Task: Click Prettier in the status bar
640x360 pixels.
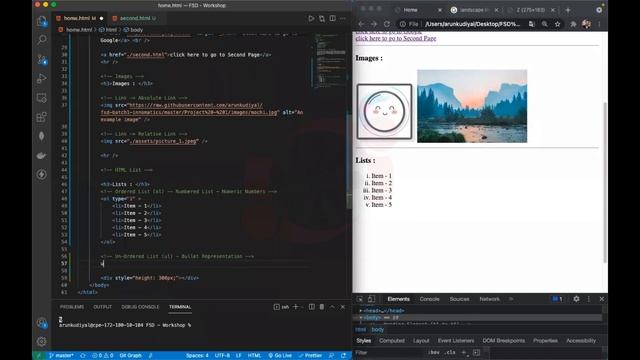Action: (311, 356)
